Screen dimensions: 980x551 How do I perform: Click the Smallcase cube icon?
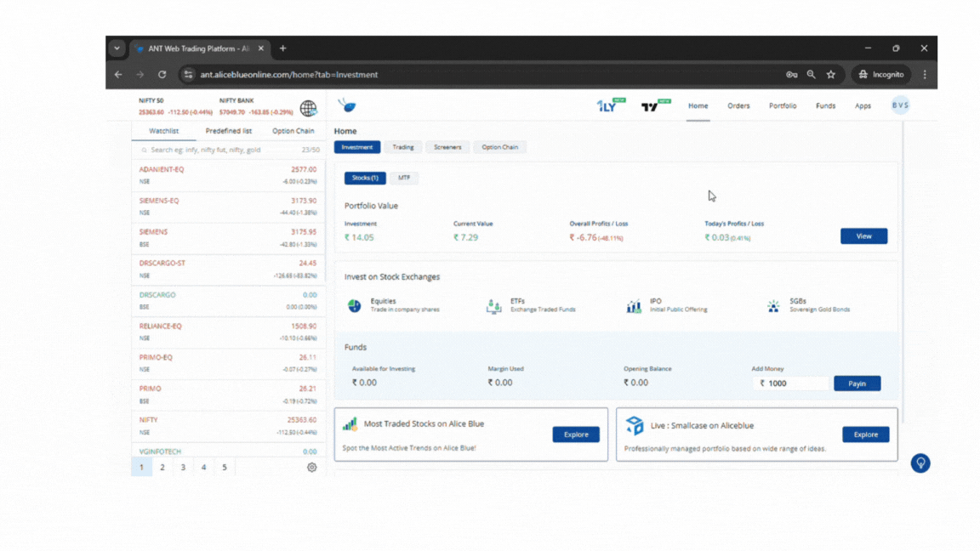(635, 425)
